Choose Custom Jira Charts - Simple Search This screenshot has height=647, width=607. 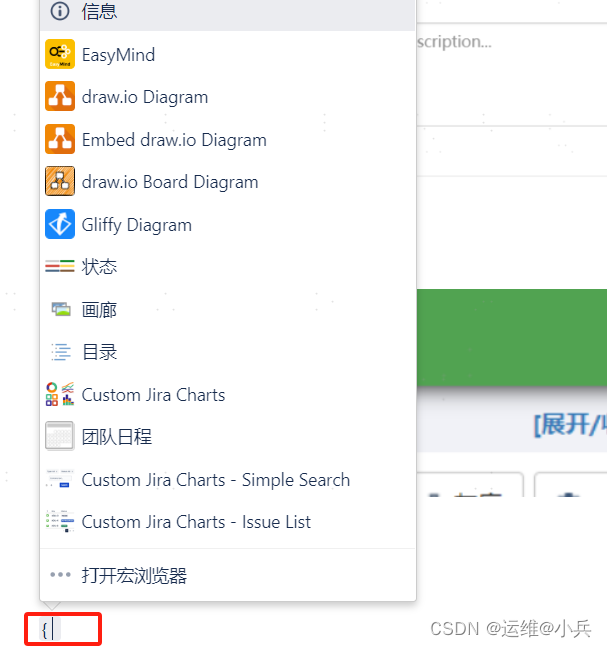(227, 479)
